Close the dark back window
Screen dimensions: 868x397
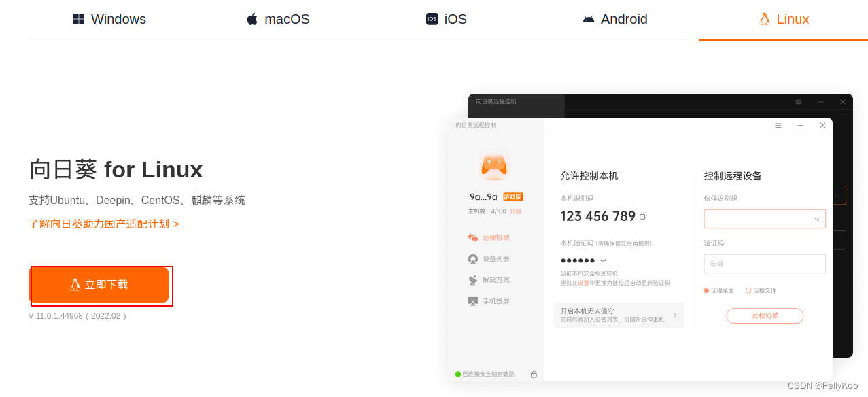[x=843, y=101]
